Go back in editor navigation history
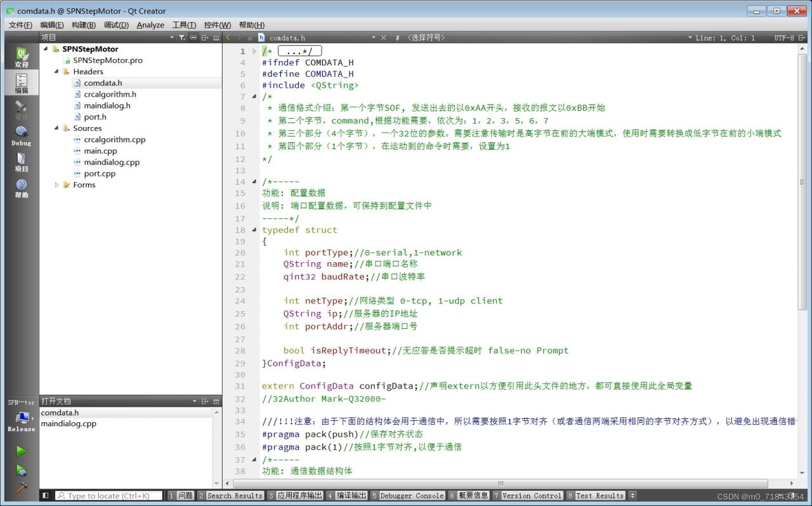Screen dimensions: 812x506 [x=228, y=37]
